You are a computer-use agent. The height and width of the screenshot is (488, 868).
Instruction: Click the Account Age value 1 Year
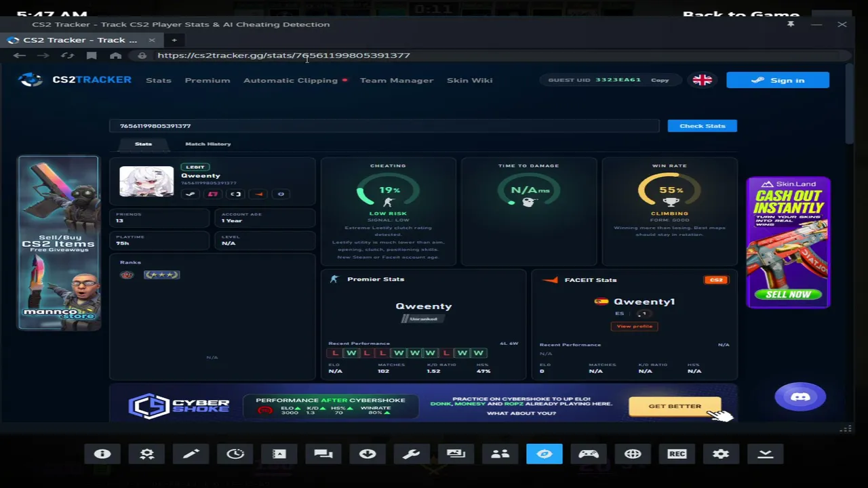coord(231,221)
